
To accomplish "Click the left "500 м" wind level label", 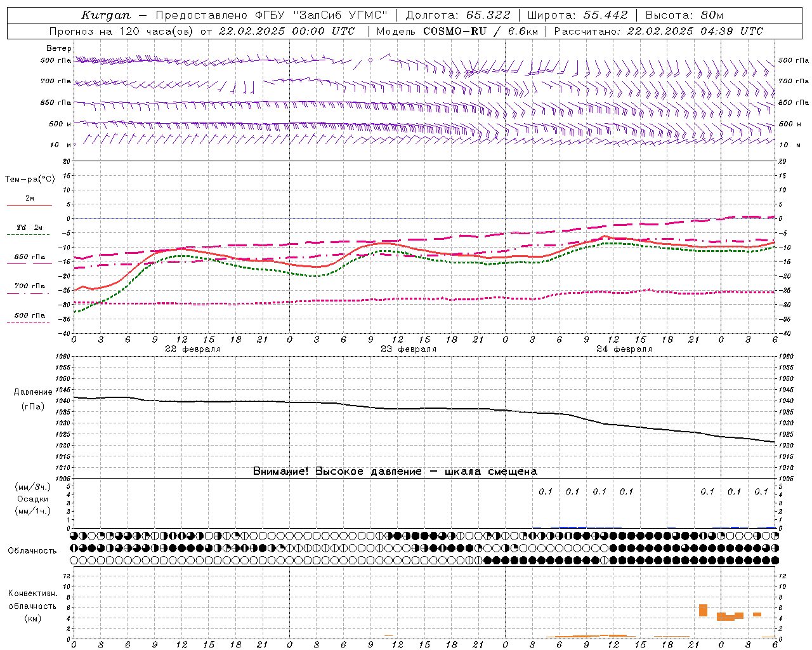I will [x=60, y=124].
